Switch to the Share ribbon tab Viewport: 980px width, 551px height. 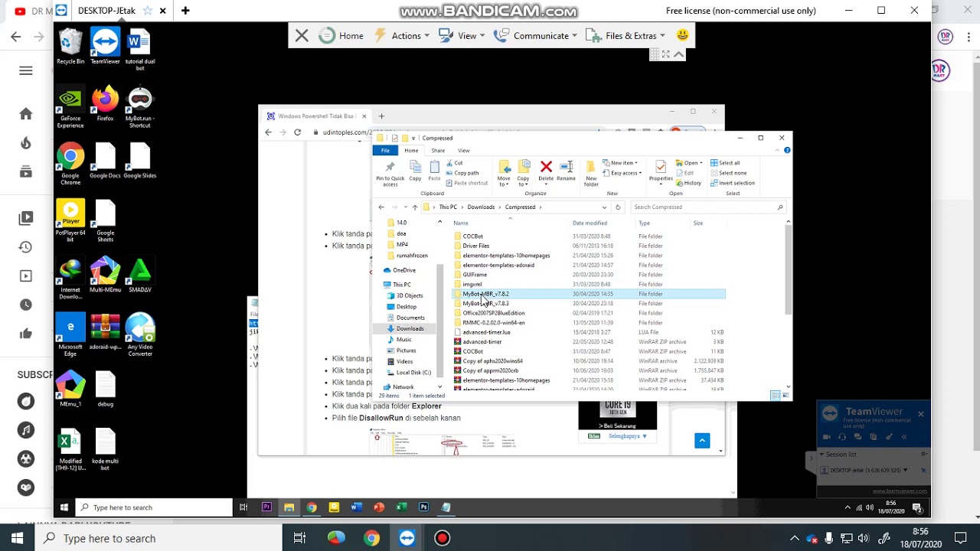pos(438,151)
